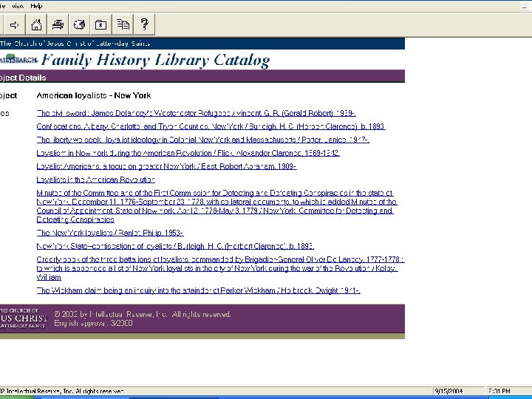Open "The liberty we seek" Potter link
The height and width of the screenshot is (399, 532).
(202, 140)
